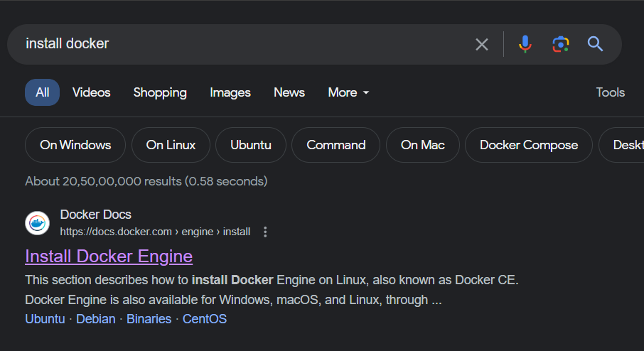This screenshot has width=644, height=351.
Task: Open the CentOS sitelink
Action: pyautogui.click(x=205, y=319)
